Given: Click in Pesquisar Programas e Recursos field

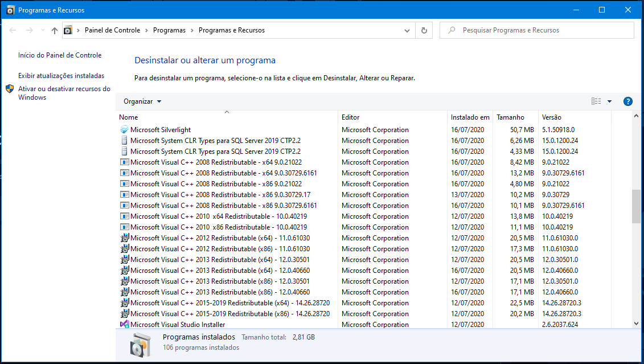Looking at the screenshot, I should coord(536,30).
